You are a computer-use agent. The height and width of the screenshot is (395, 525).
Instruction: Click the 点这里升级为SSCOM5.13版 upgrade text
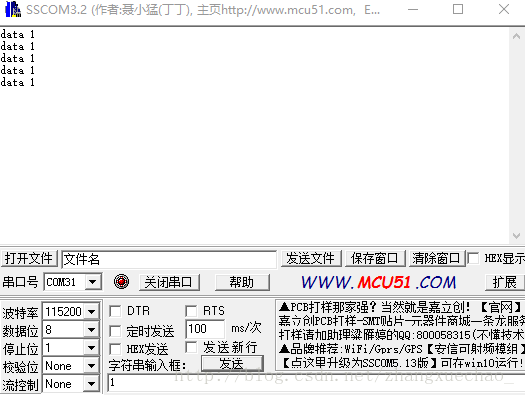[403, 363]
